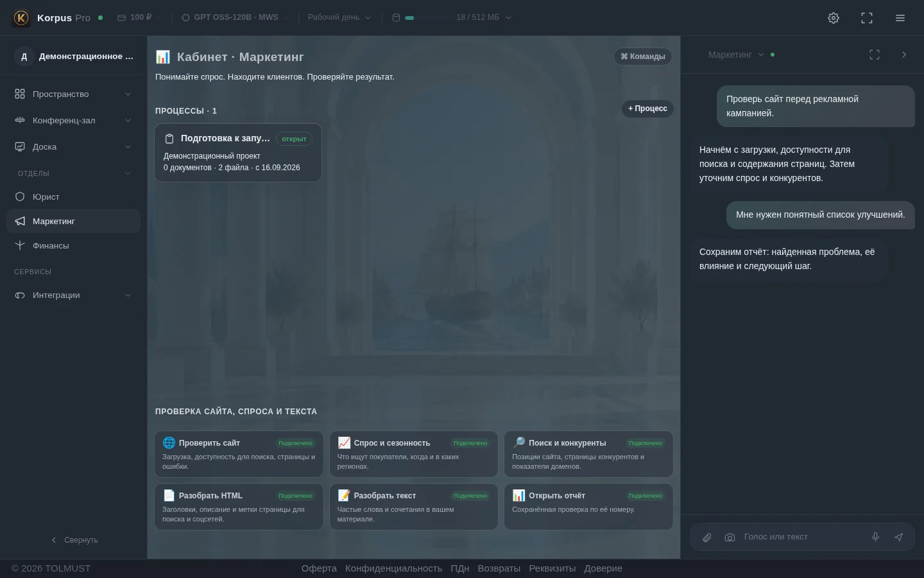This screenshot has height=578, width=924.
Task: Click the storage usage progress bar
Action: click(427, 18)
